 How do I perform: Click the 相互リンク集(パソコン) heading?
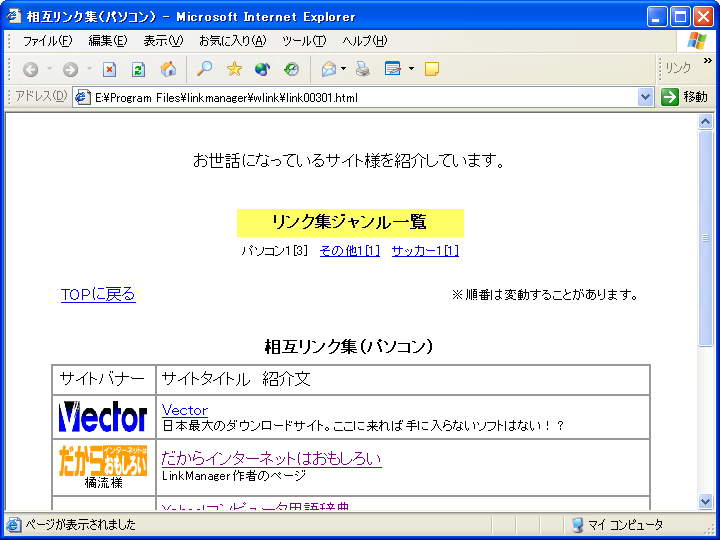349,347
